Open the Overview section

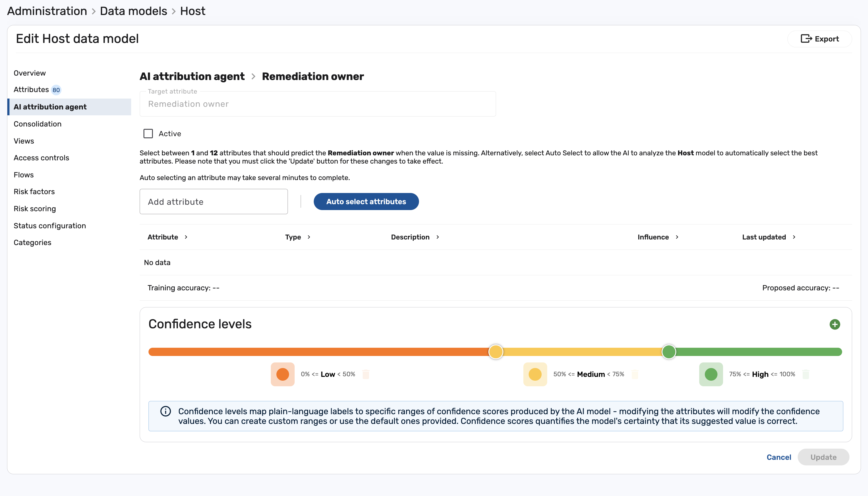point(30,73)
